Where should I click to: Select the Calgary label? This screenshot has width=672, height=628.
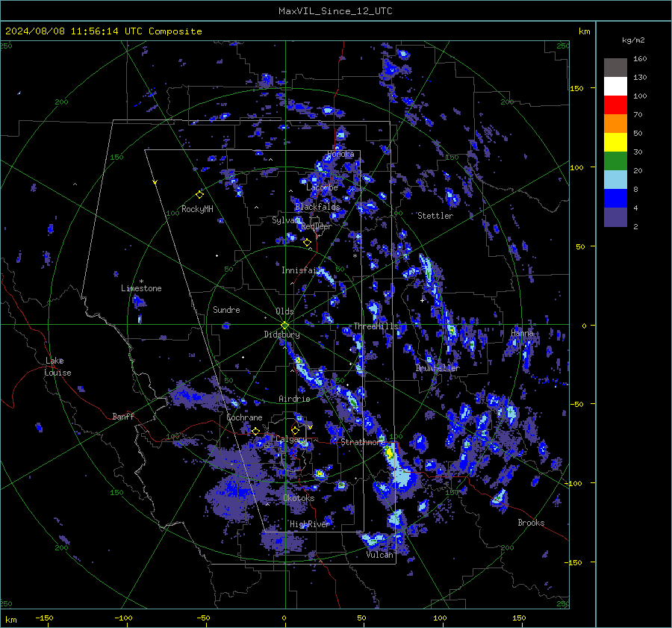click(x=290, y=439)
